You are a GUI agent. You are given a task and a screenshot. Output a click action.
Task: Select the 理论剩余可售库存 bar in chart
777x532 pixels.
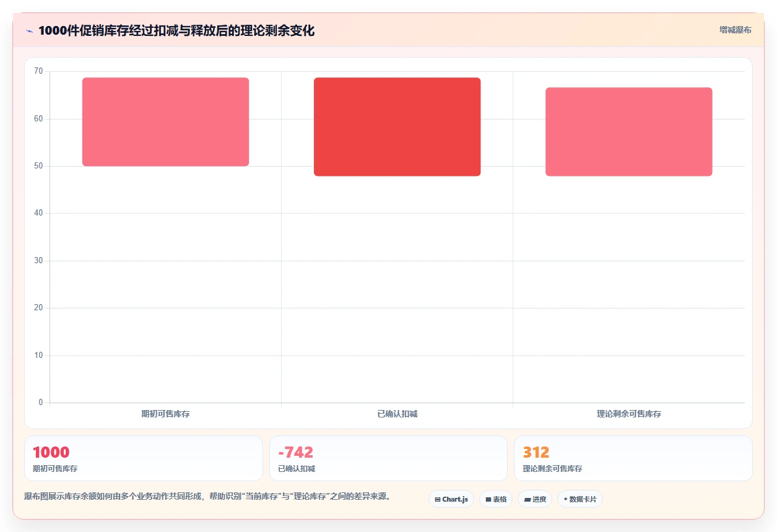click(x=628, y=132)
